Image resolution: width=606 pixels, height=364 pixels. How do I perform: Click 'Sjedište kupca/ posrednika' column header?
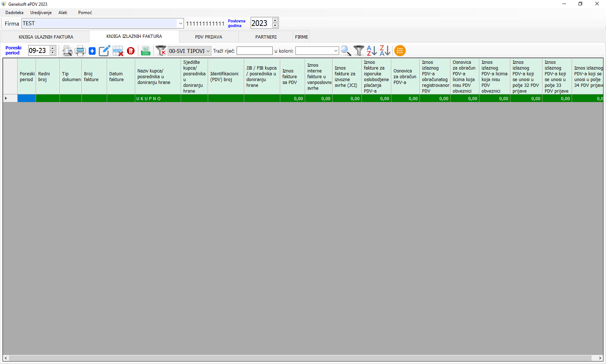click(x=194, y=76)
